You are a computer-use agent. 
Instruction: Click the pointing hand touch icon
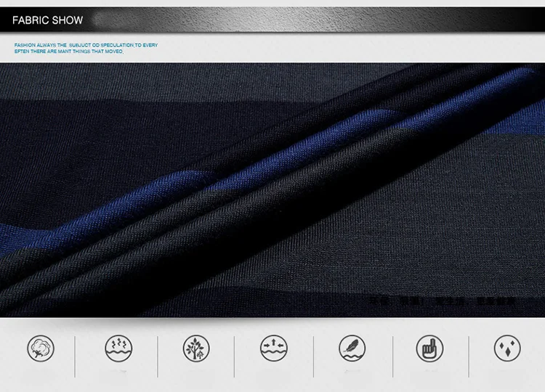coord(430,348)
